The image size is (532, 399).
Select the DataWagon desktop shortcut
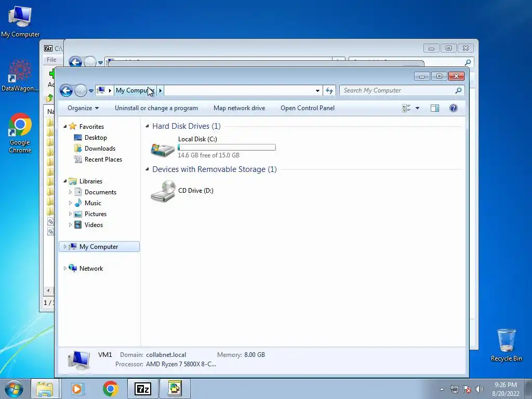20,76
